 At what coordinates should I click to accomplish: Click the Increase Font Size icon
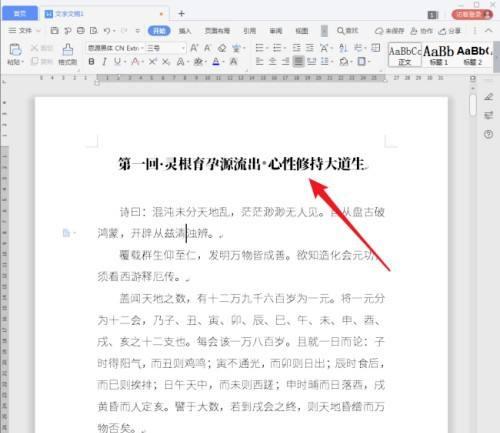(194, 48)
